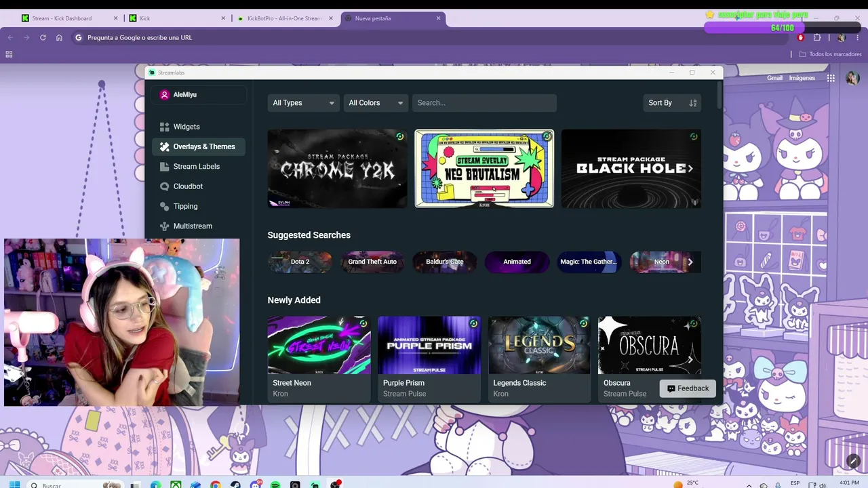Click the Google account avatar on new tab page

(852, 78)
